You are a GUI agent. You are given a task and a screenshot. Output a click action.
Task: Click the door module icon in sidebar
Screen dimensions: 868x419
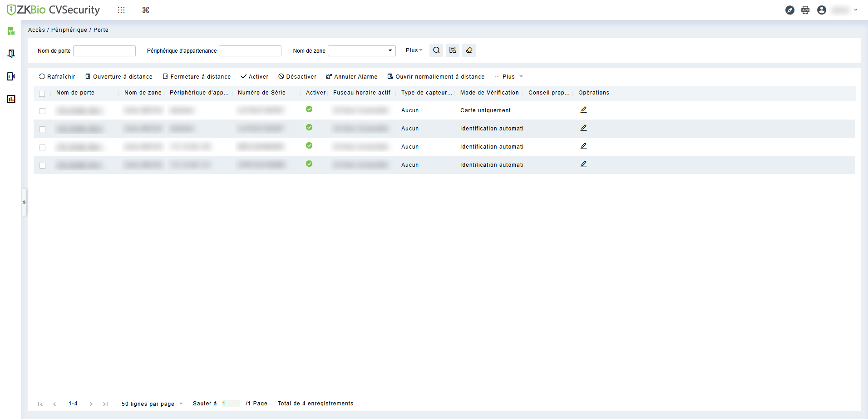11,54
